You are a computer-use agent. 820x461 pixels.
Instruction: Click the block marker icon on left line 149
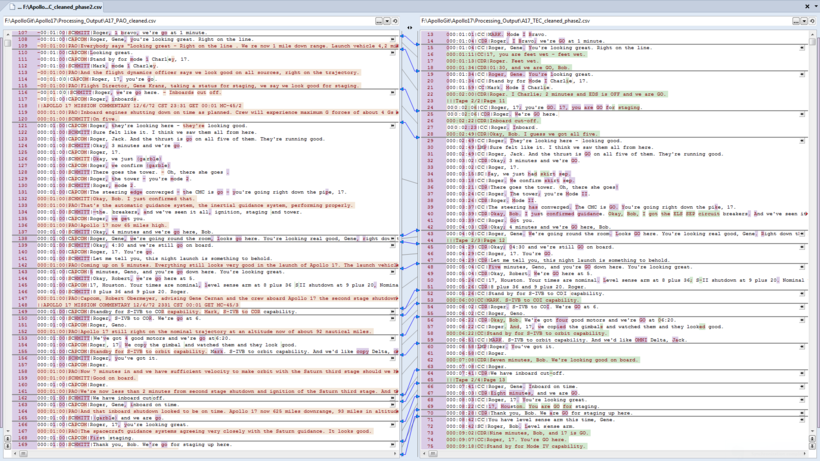[393, 312]
